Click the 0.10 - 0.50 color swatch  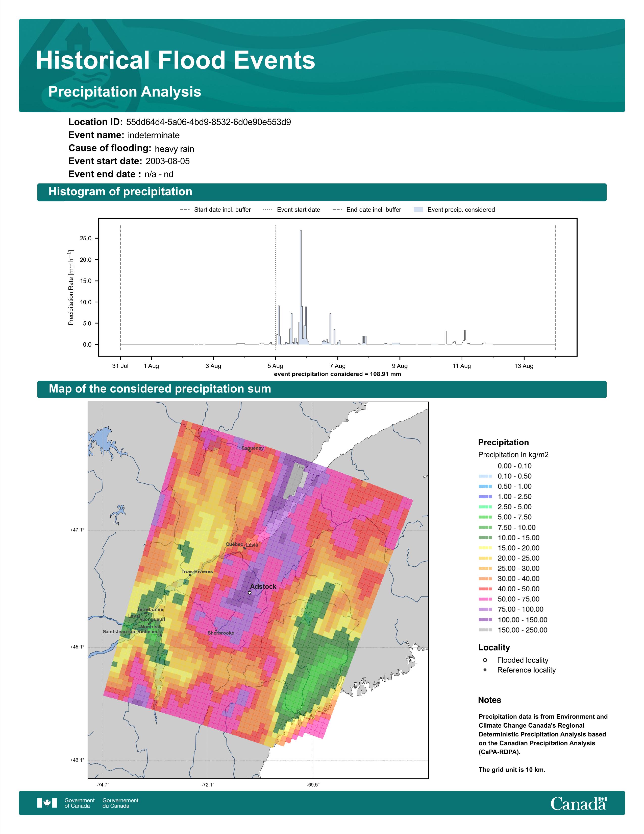[x=485, y=476]
